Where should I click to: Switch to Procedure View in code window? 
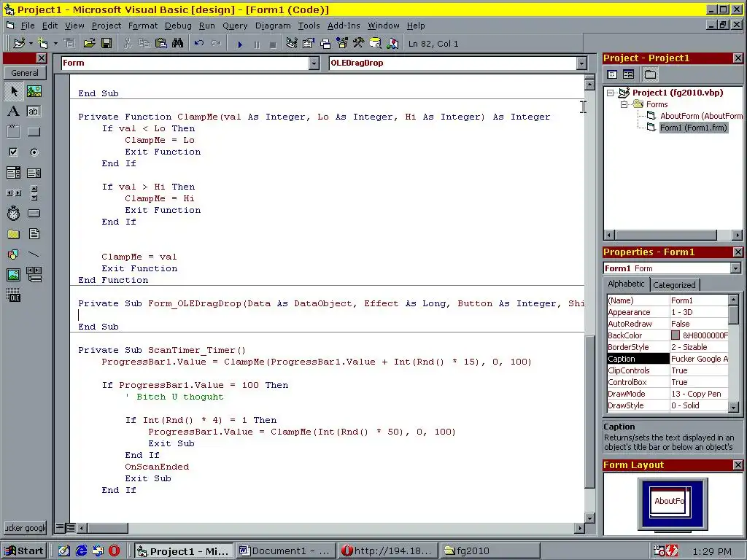coord(60,528)
